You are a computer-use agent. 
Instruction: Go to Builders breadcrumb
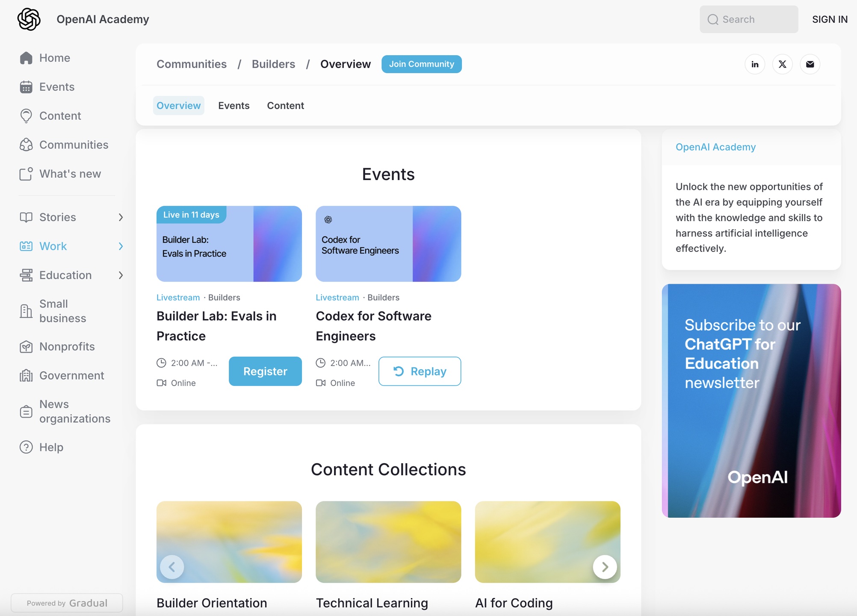pyautogui.click(x=274, y=64)
